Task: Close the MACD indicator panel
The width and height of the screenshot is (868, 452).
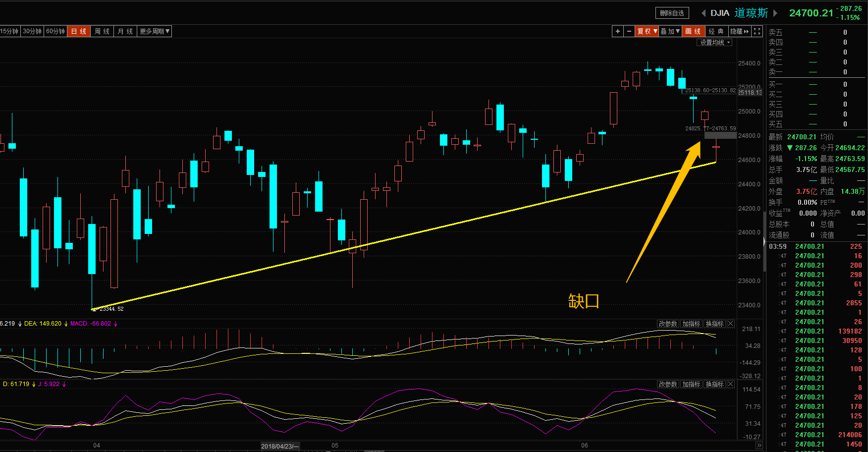Action: pos(730,324)
